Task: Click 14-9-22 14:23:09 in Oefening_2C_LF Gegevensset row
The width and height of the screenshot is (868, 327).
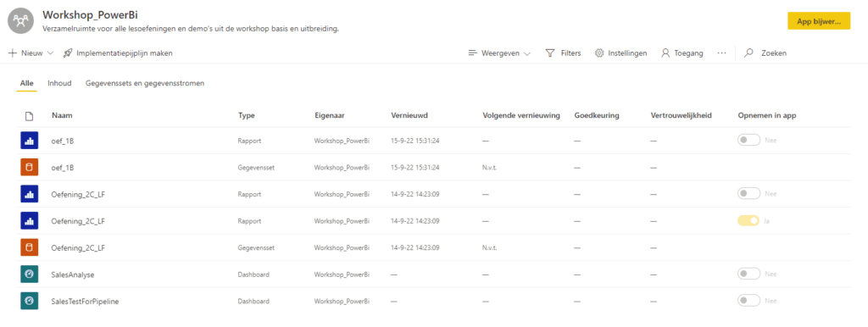Action: click(415, 247)
